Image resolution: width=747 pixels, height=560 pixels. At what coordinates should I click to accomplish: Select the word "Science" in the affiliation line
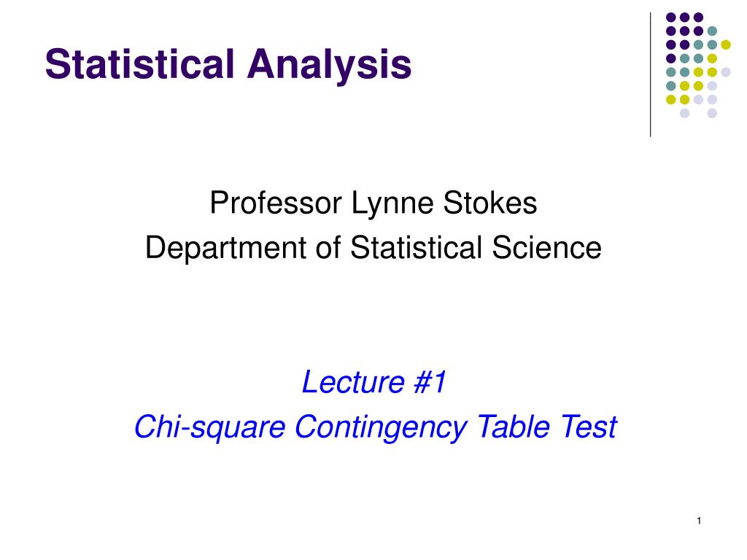pos(547,248)
